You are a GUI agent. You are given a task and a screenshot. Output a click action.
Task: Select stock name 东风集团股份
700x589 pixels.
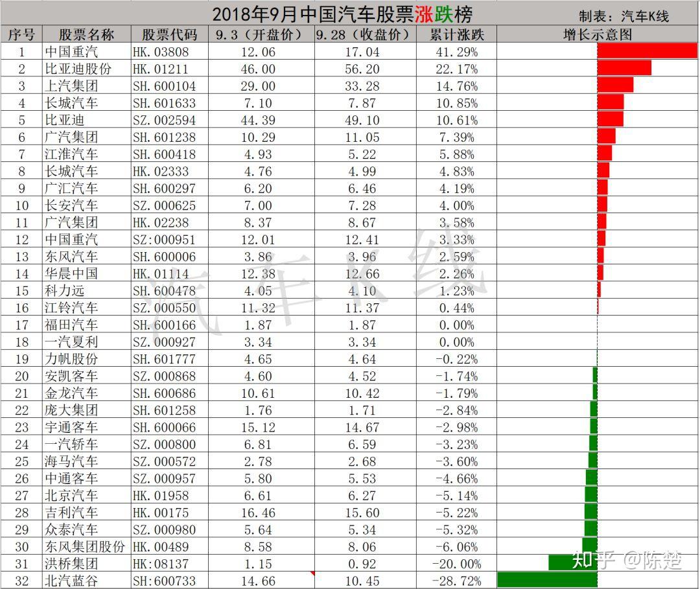(x=85, y=546)
